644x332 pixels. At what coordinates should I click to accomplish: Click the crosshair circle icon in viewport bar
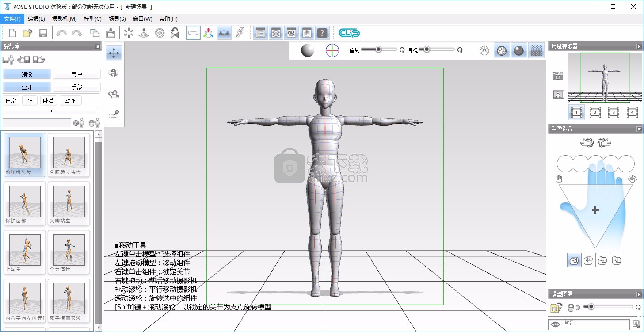[x=332, y=51]
